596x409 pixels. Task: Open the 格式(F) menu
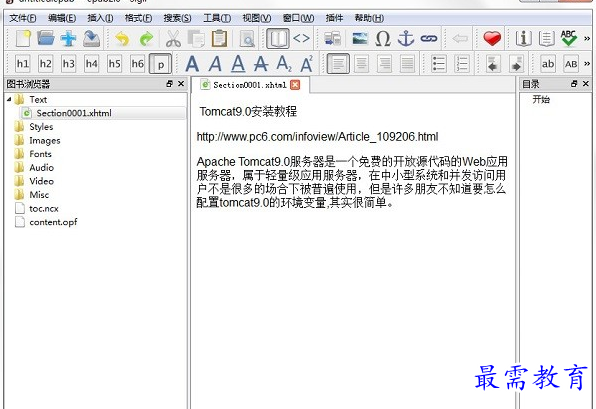point(138,18)
